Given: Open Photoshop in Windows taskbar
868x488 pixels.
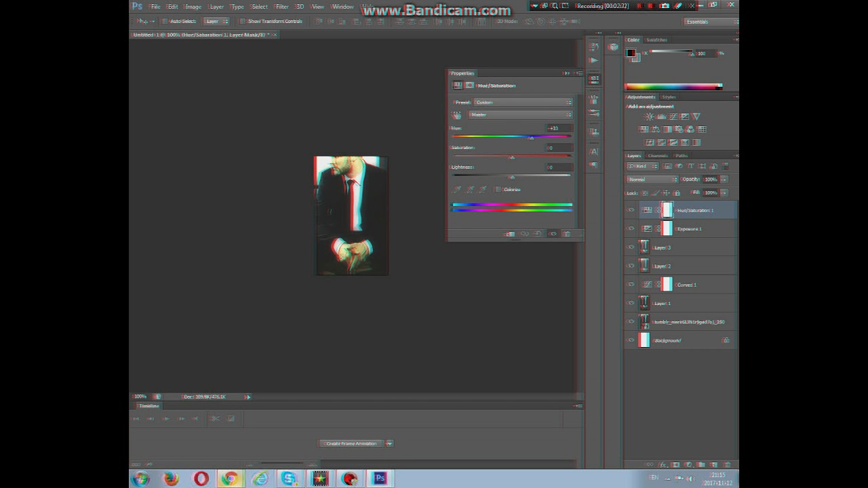Looking at the screenshot, I should (x=380, y=479).
